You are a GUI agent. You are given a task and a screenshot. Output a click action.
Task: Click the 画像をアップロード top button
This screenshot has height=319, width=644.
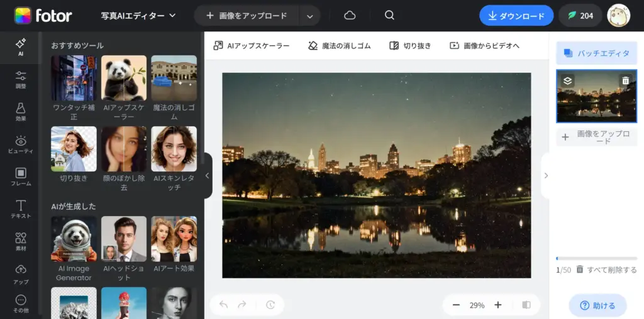pos(247,16)
